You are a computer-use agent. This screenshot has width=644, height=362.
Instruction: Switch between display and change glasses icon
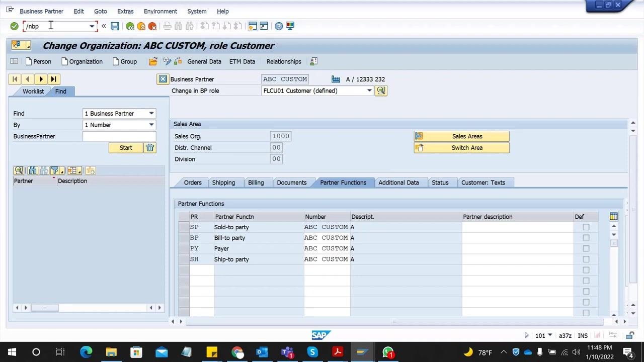(x=167, y=61)
